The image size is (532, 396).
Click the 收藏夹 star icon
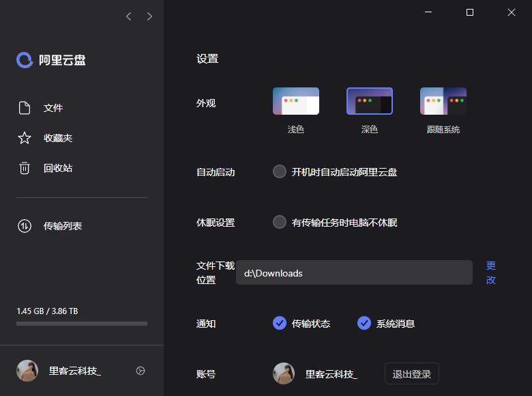click(x=25, y=138)
